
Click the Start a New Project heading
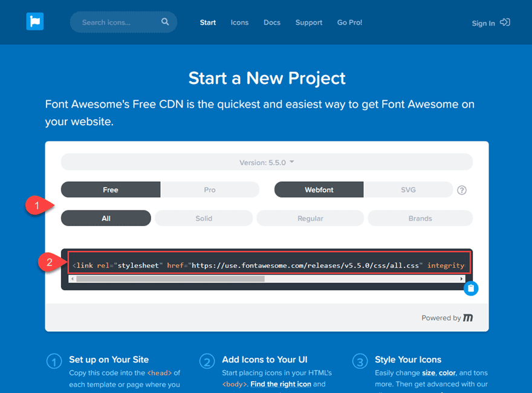coord(267,78)
